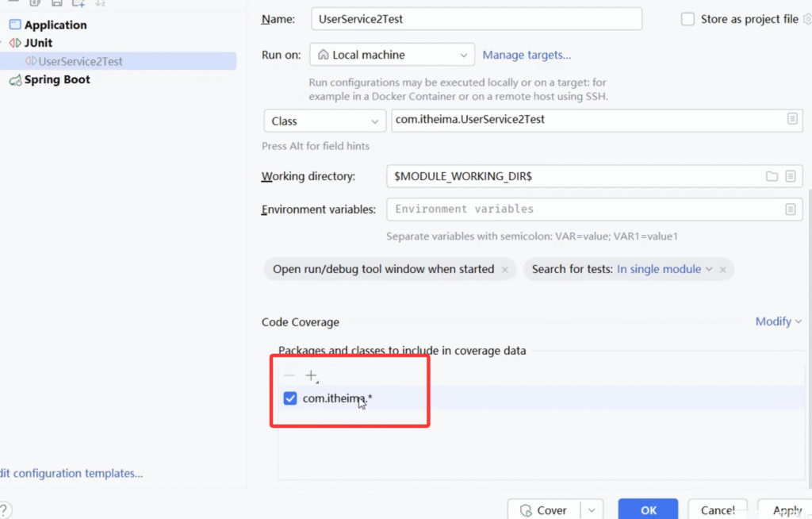The image size is (812, 519).
Task: Click the remove pattern minus icon
Action: click(289, 375)
